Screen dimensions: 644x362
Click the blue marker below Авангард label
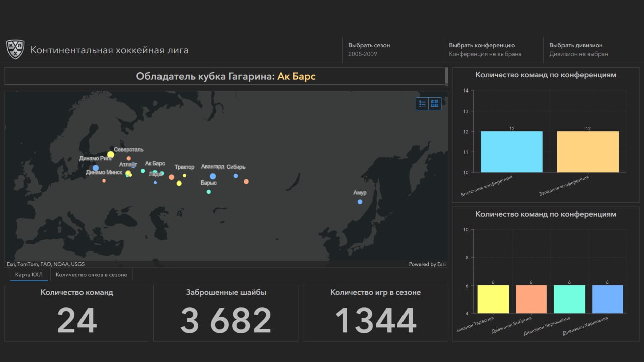tap(213, 176)
